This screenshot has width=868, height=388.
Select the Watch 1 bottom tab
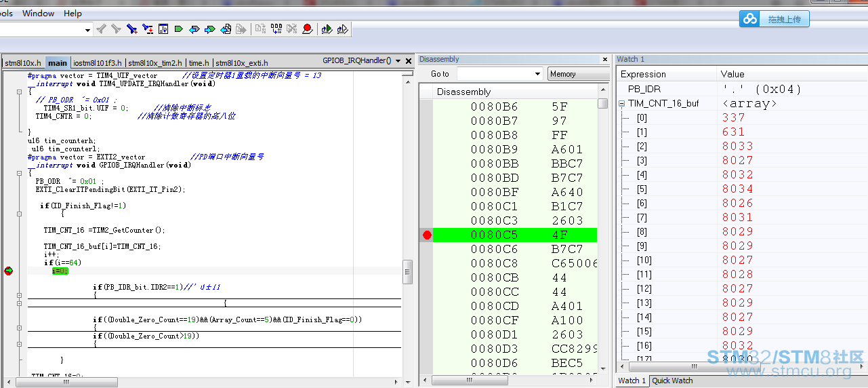pos(632,381)
